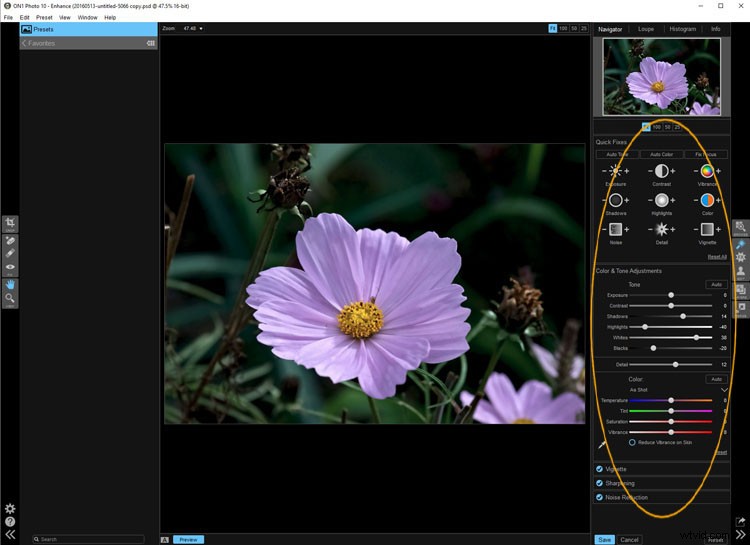The width and height of the screenshot is (750, 545).
Task: Click the Contrast quick fix icon
Action: 662,171
